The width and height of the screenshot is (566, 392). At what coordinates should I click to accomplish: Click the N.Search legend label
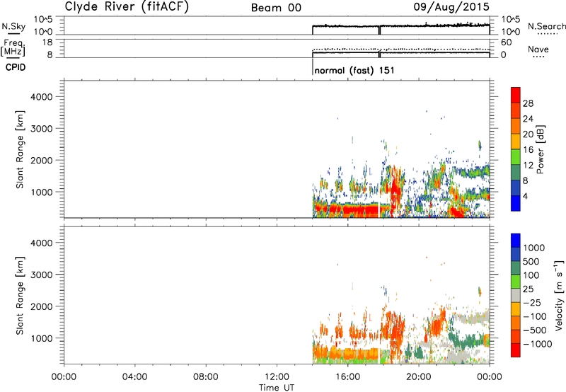point(547,26)
